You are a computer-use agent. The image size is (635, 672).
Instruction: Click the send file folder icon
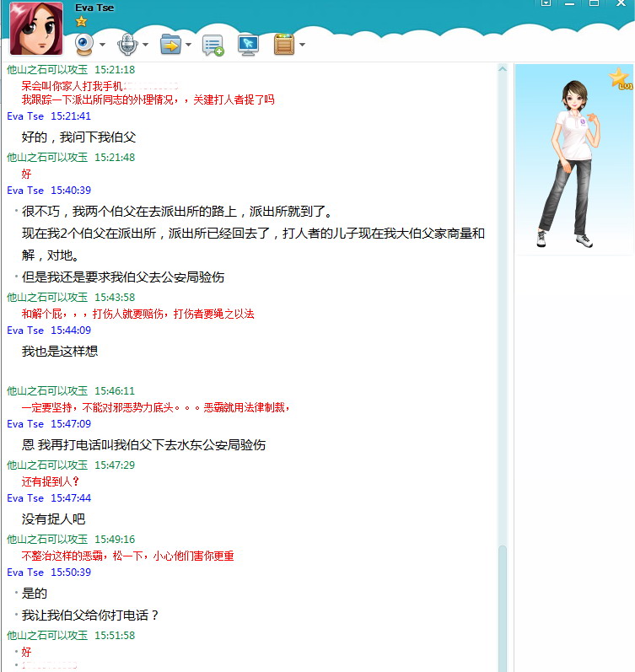(170, 44)
